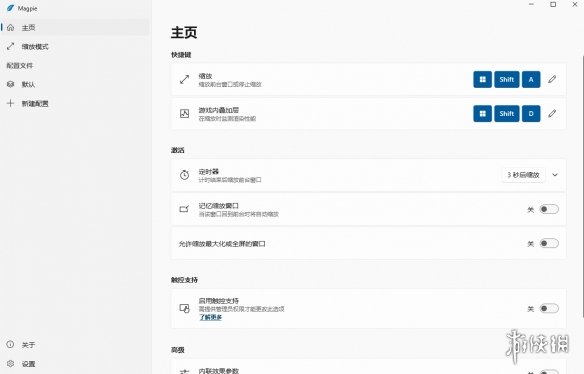
Task: Click the 允许缩放最大化或全屏的窗口 label
Action: [222, 244]
